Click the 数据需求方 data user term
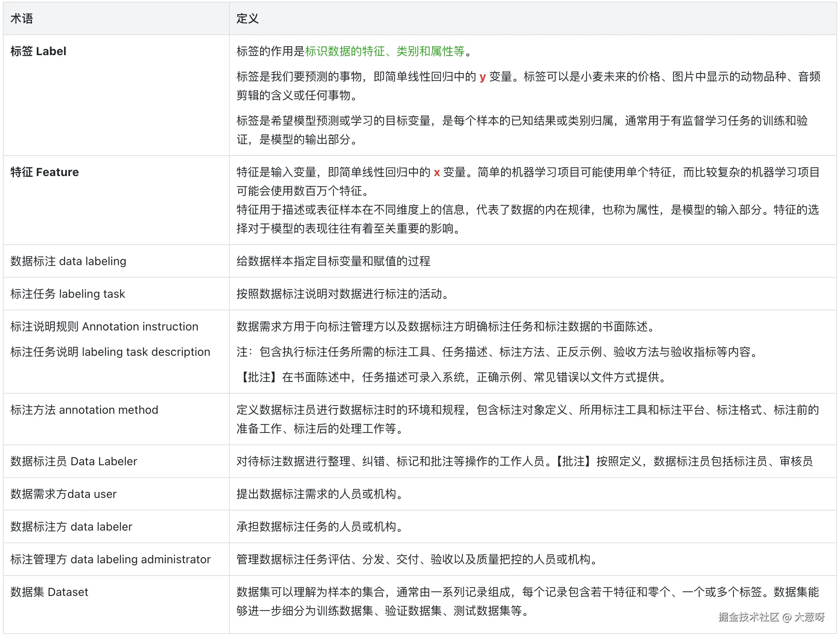 tap(63, 494)
